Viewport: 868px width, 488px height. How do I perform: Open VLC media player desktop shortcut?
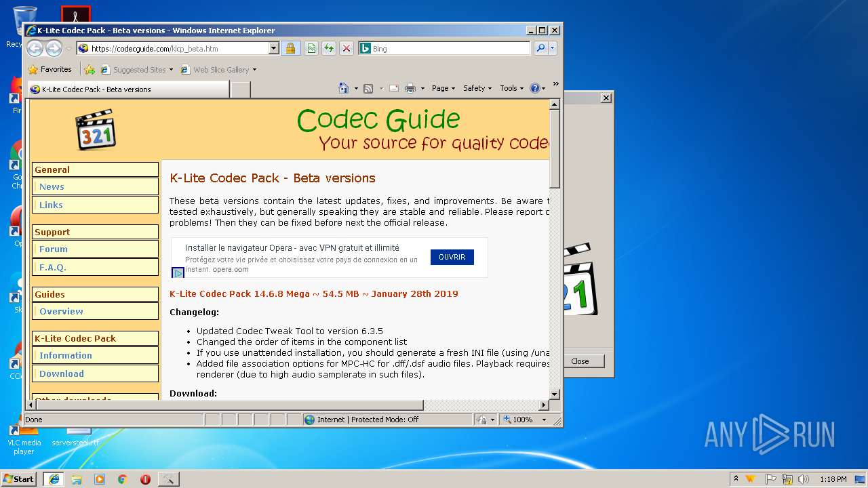click(24, 441)
